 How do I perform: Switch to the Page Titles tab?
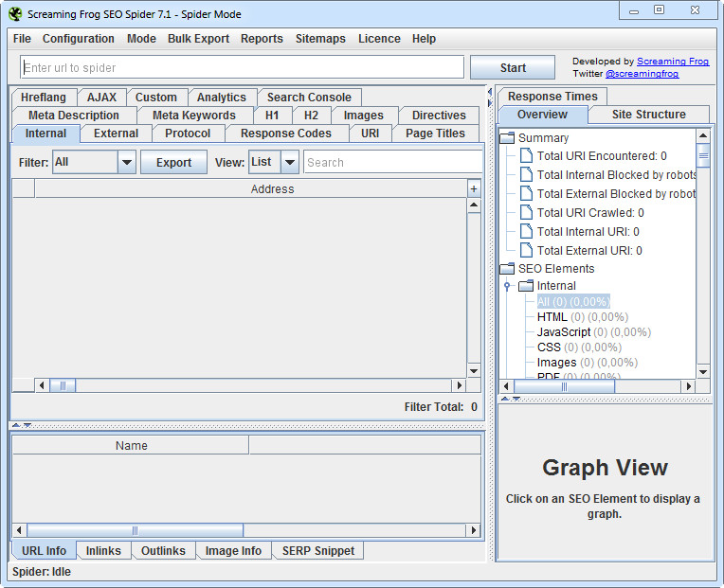[435, 134]
